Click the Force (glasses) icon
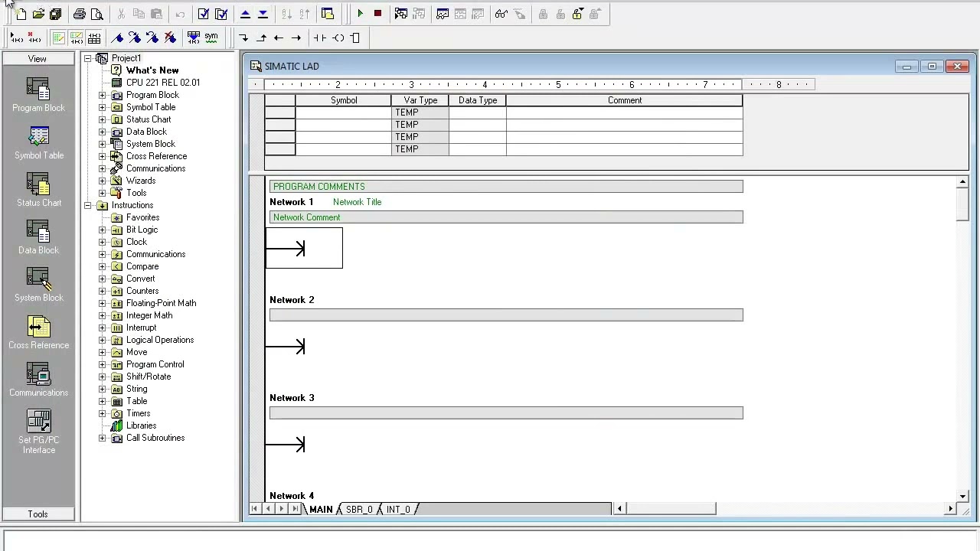The image size is (980, 551). (x=501, y=14)
